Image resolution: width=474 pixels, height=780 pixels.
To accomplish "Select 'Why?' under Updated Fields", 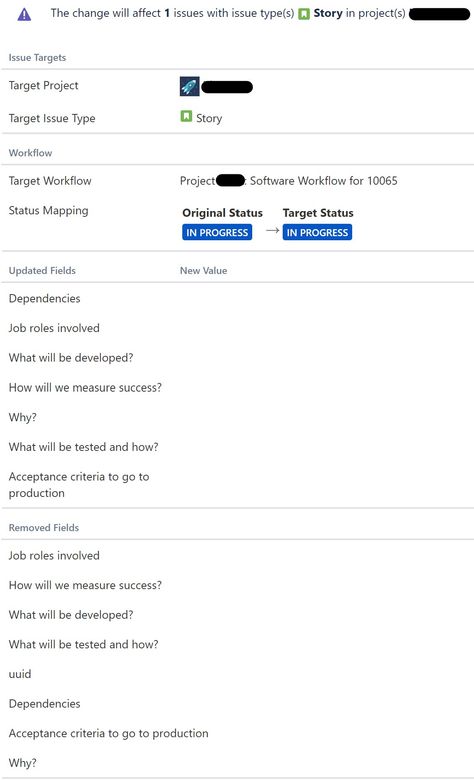I will point(22,417).
